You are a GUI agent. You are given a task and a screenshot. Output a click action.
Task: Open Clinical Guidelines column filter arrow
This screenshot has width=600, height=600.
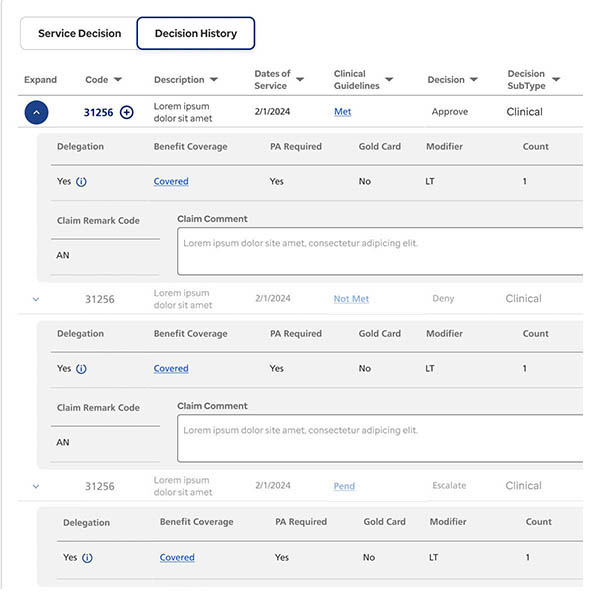389,80
